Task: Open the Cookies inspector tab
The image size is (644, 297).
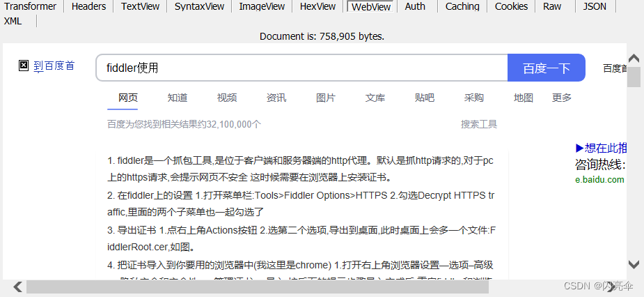Action: [x=511, y=6]
